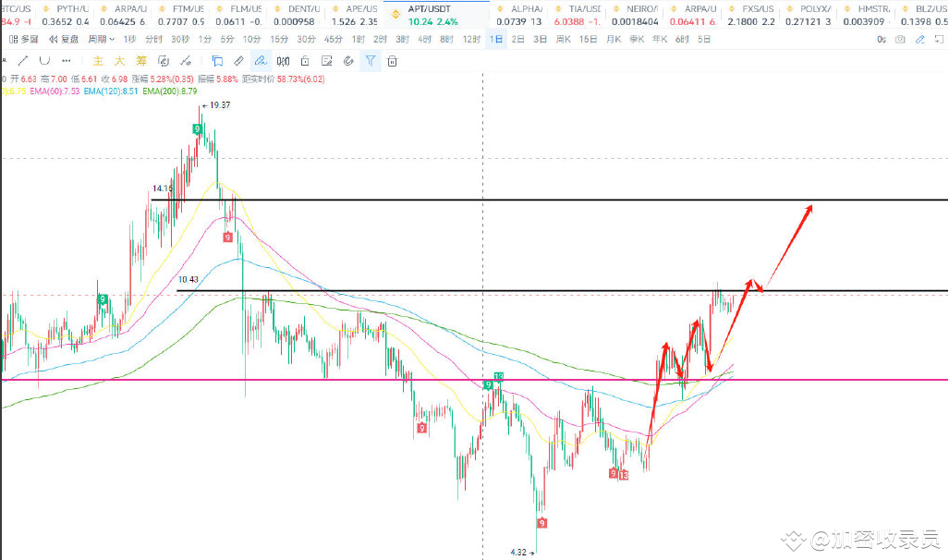Select the trend line drawing tool

coord(23,60)
